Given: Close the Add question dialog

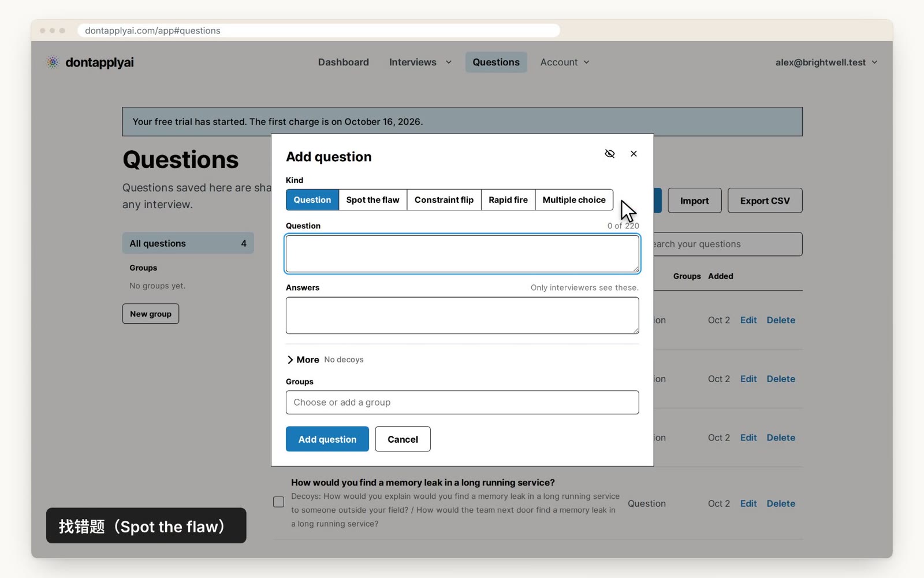Looking at the screenshot, I should pyautogui.click(x=634, y=154).
